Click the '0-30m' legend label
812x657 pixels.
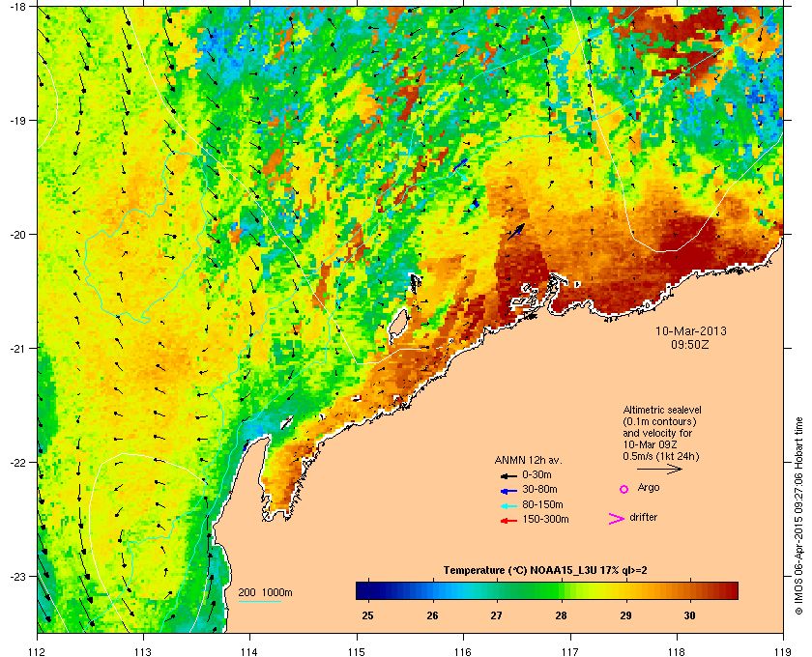[536, 474]
